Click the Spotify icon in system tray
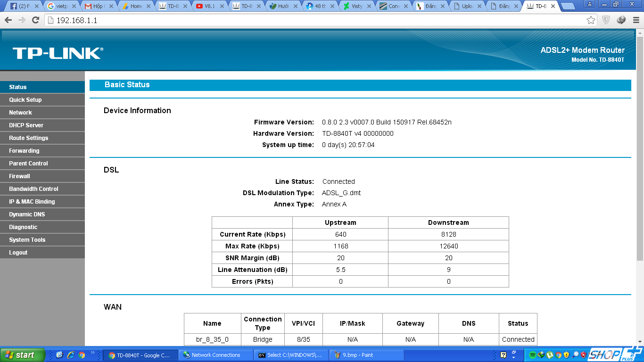 (x=532, y=355)
